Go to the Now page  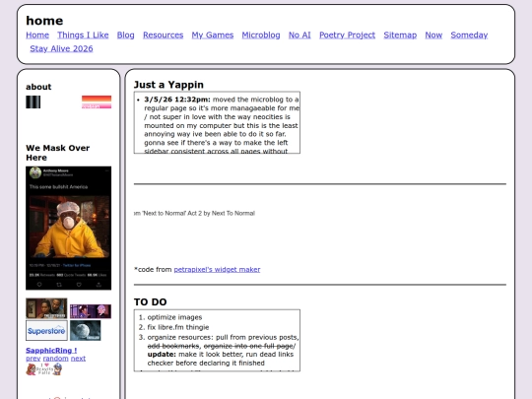(433, 34)
